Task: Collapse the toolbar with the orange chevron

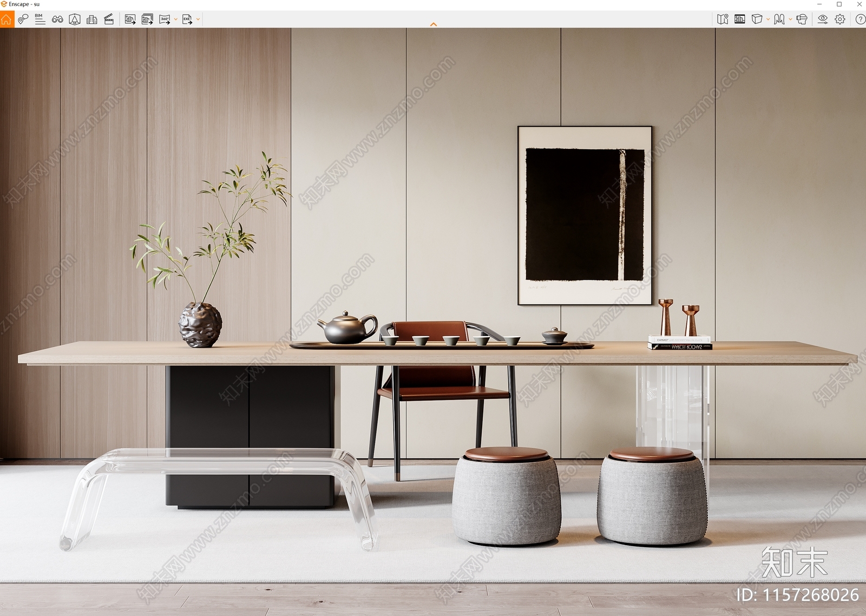Action: coord(433,24)
